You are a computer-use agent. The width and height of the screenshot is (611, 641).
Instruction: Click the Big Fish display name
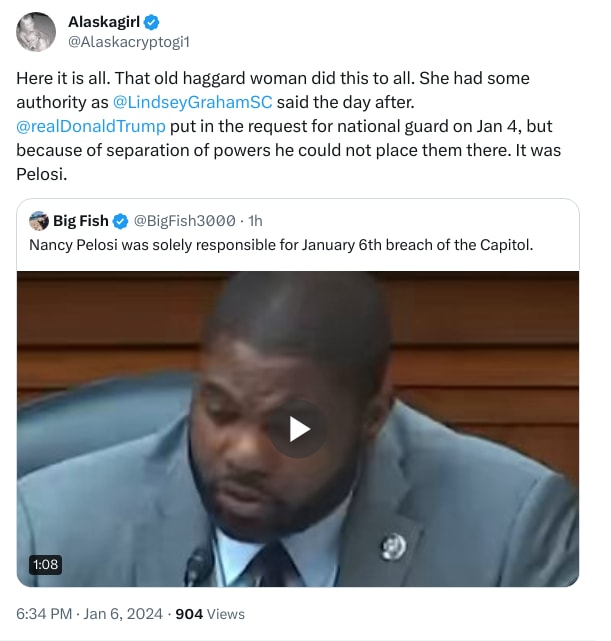click(81, 221)
